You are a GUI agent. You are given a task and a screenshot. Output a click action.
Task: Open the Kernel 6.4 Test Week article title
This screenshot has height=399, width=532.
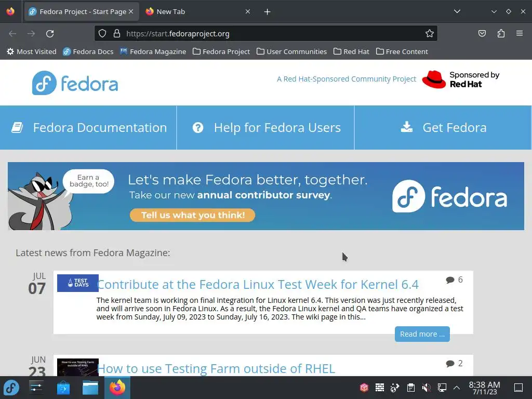(258, 284)
